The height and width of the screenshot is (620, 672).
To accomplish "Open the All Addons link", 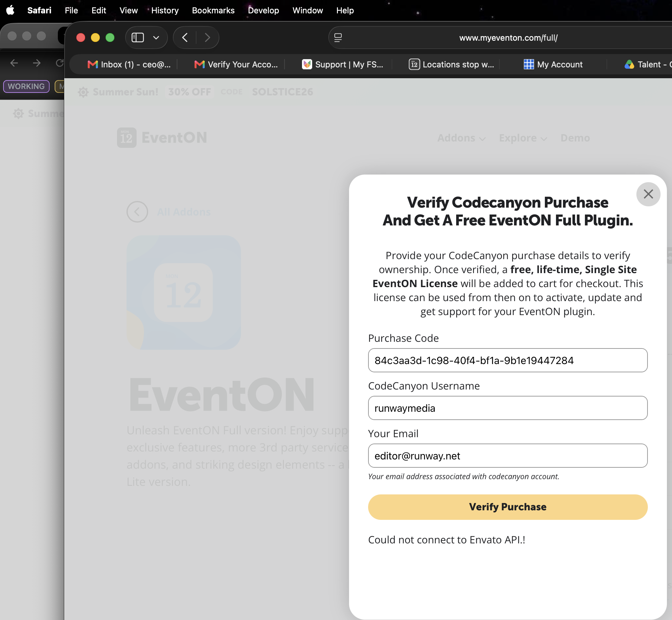I will [184, 212].
